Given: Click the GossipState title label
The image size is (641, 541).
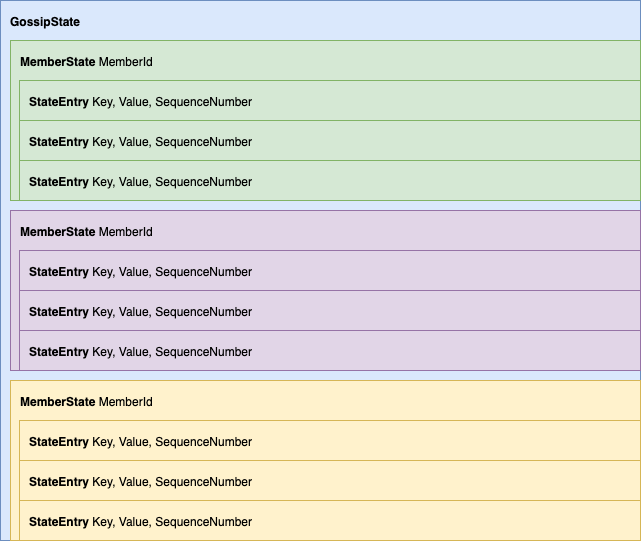Looking at the screenshot, I should click(45, 22).
